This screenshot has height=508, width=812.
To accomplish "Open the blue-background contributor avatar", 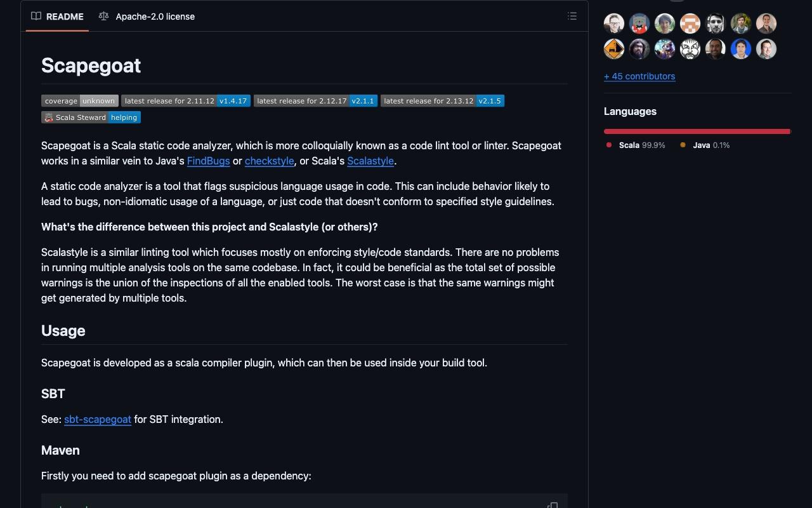I will 741,49.
